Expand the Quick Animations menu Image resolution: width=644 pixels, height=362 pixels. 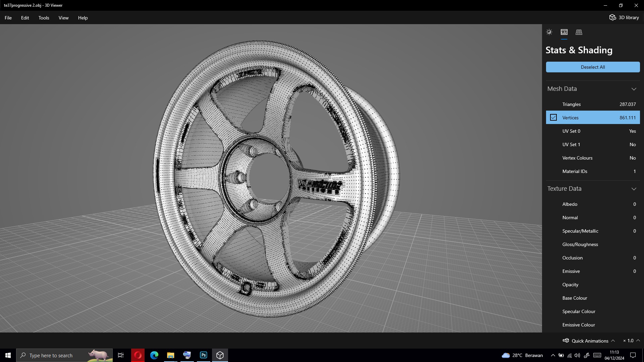(x=589, y=341)
